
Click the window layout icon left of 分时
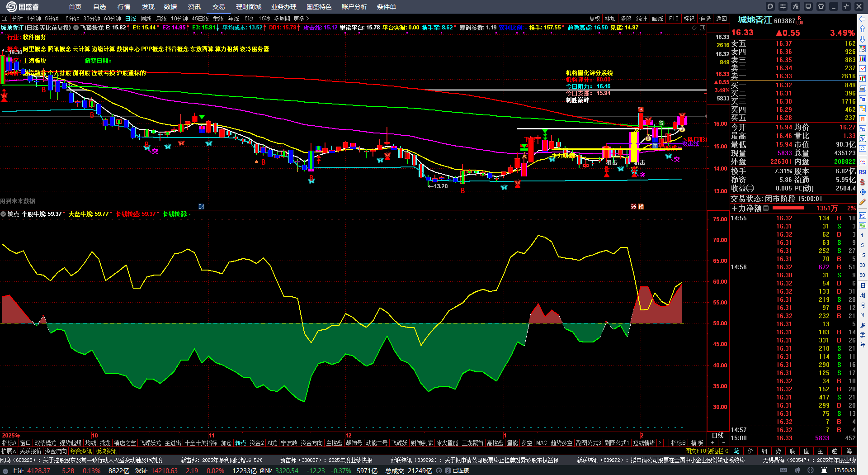(x=5, y=19)
